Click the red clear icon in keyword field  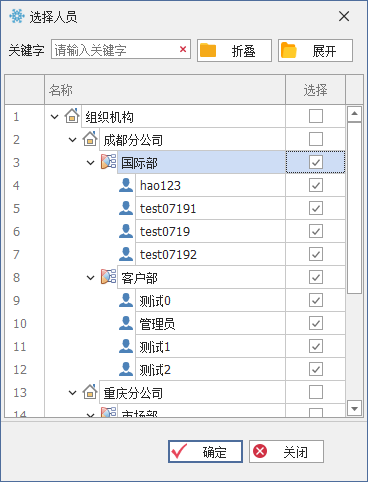point(183,49)
